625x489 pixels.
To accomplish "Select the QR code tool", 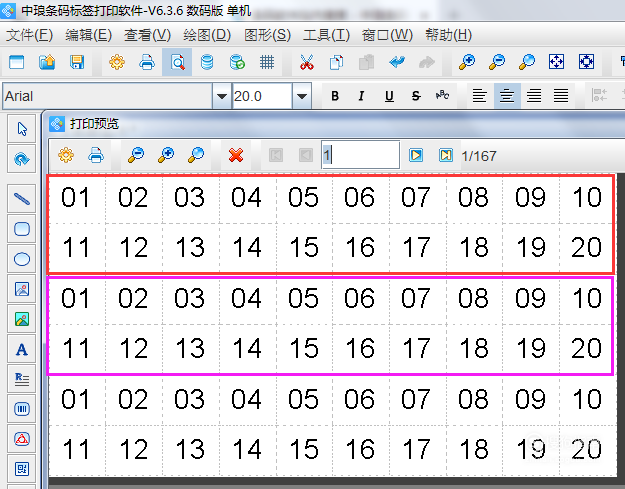I will tap(22, 469).
